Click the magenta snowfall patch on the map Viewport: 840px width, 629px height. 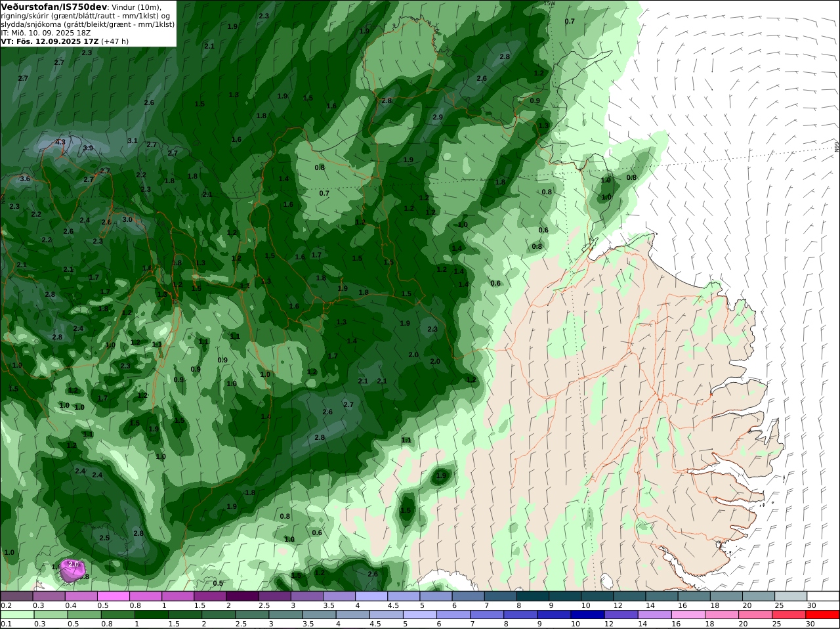[72, 570]
